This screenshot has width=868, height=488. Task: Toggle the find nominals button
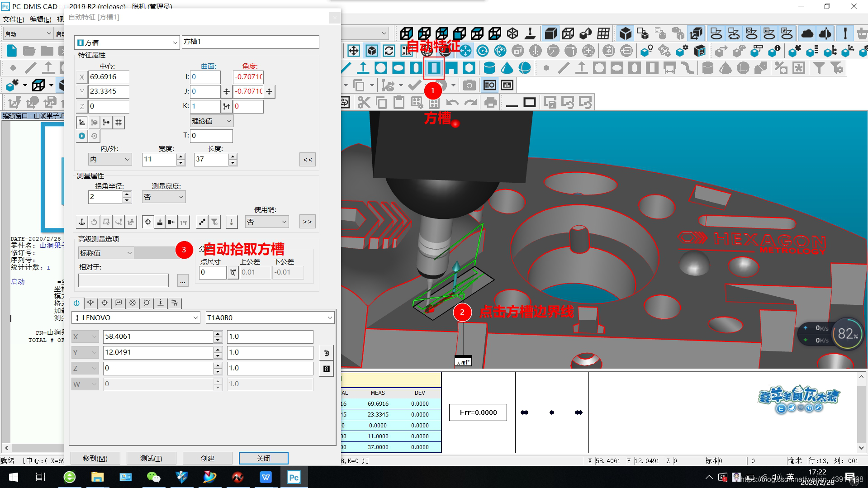coord(94,122)
